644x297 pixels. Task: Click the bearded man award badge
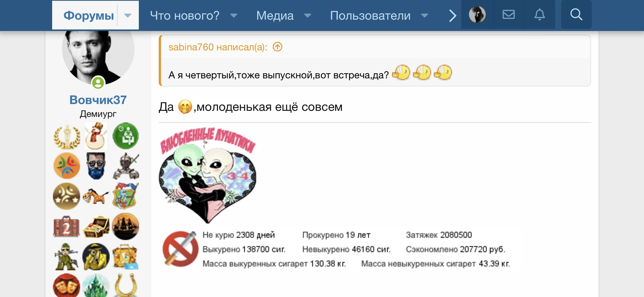pyautogui.click(x=96, y=166)
